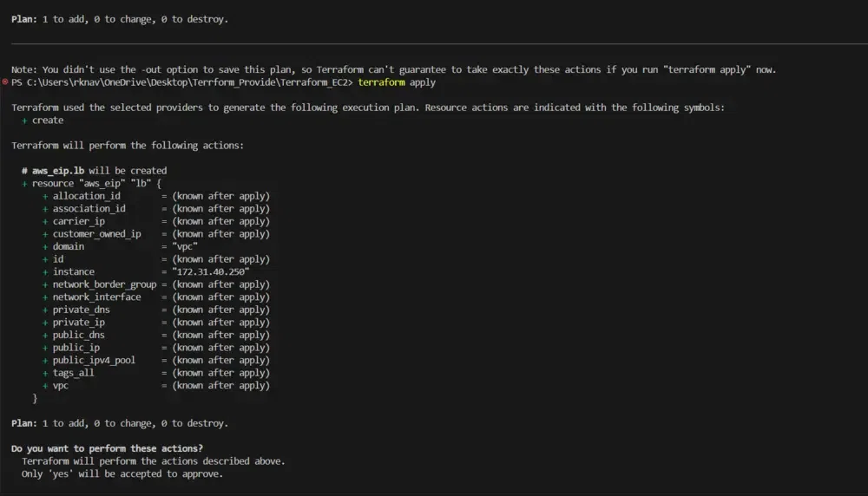Click the green '+ create' symbol legend
The height and width of the screenshot is (496, 868).
pyautogui.click(x=43, y=121)
